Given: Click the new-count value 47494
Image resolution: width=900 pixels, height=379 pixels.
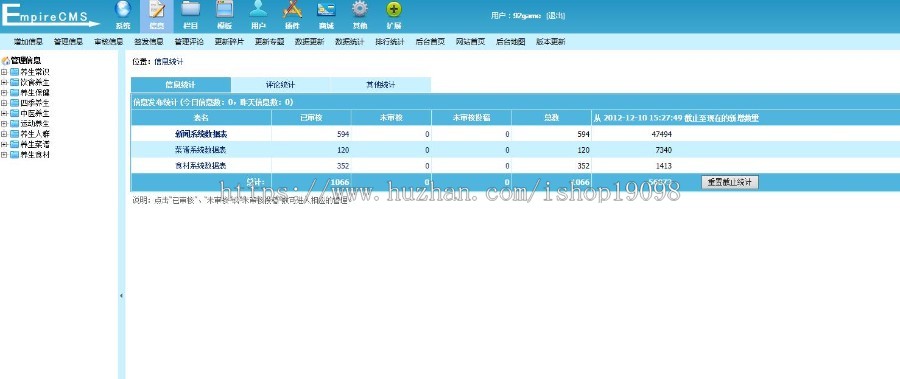Looking at the screenshot, I should 661,134.
